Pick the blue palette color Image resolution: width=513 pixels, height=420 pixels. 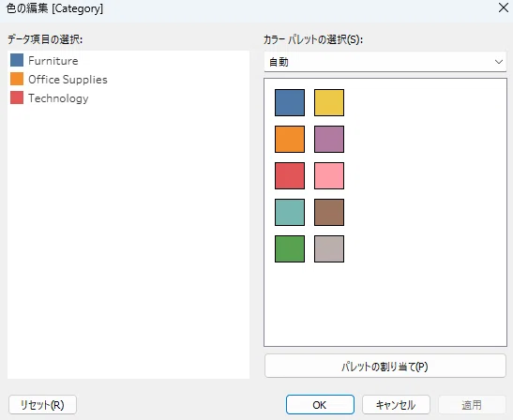290,102
